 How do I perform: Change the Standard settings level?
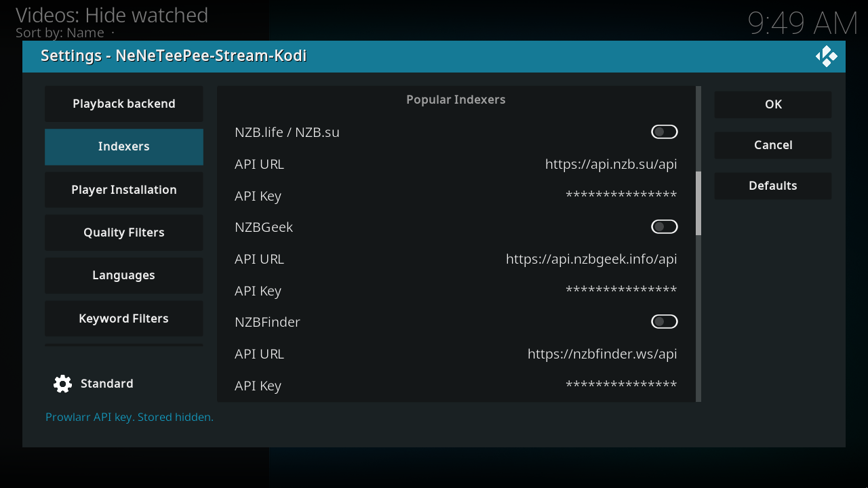(94, 384)
